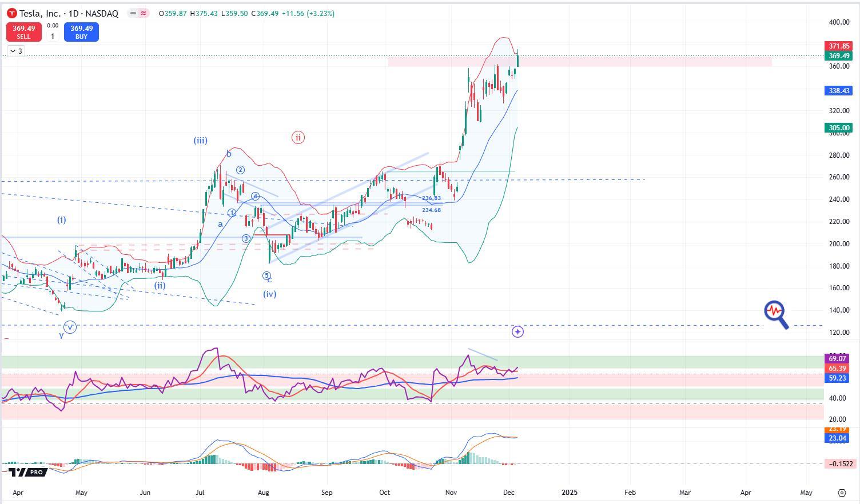Select the blue circled v wave label
The width and height of the screenshot is (860, 504).
point(70,327)
